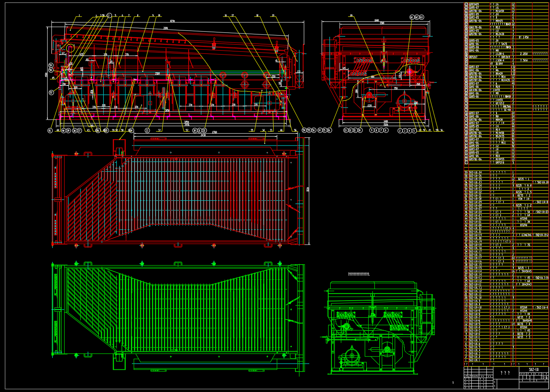Select the text note above green side view
Viewport: 550px width, 392px height.
coord(358,274)
